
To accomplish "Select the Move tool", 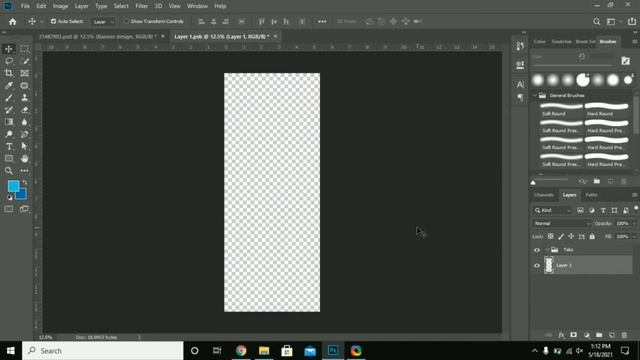I will tap(9, 49).
